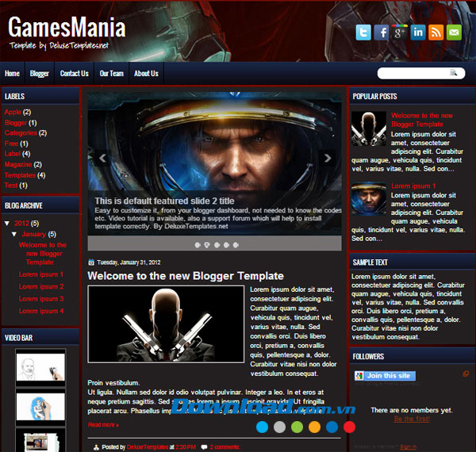This screenshot has width=476, height=452.
Task: Open the Hitman post image
Action: [x=166, y=324]
